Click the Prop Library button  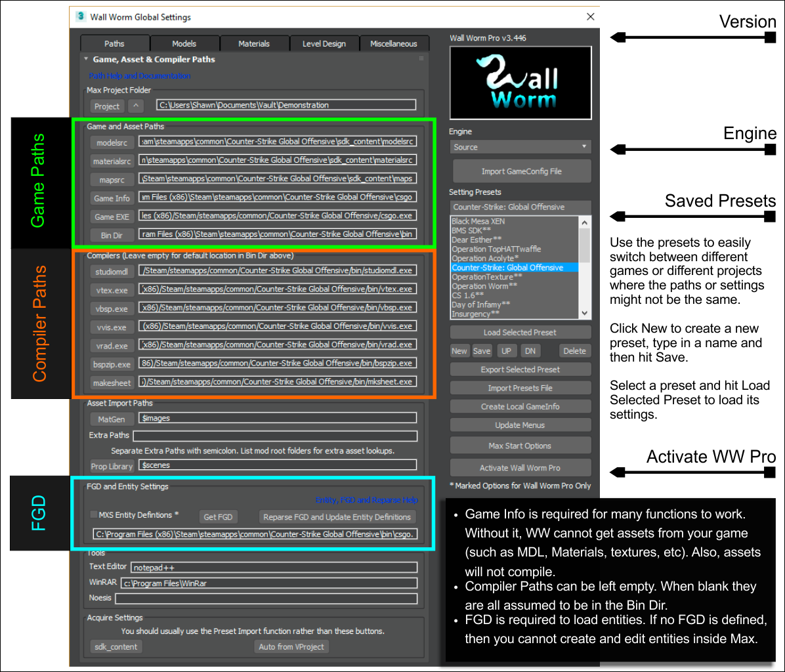click(112, 466)
